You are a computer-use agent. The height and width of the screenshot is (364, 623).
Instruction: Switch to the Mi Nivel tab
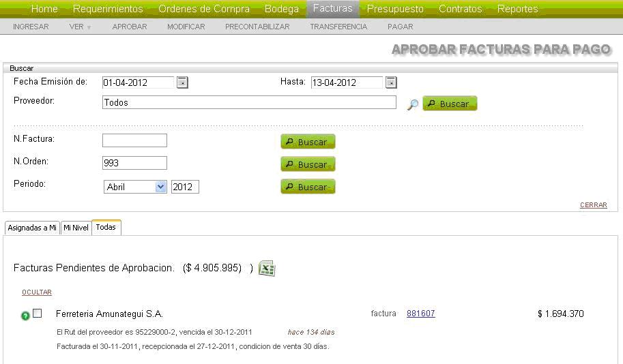pyautogui.click(x=76, y=228)
